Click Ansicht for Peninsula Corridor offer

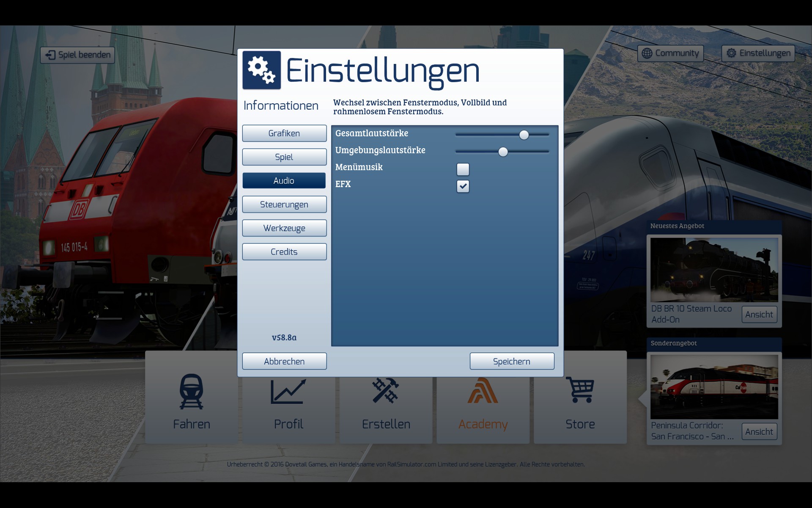[x=759, y=432]
